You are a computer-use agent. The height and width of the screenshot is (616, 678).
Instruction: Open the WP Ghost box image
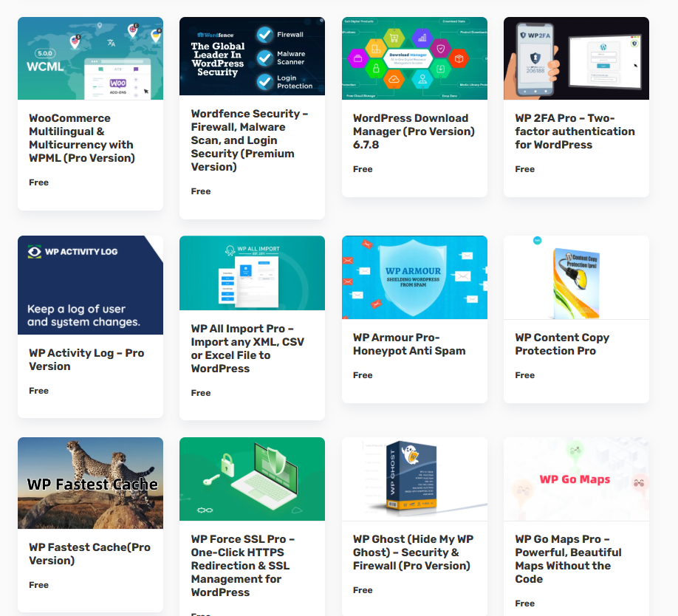[x=414, y=479]
